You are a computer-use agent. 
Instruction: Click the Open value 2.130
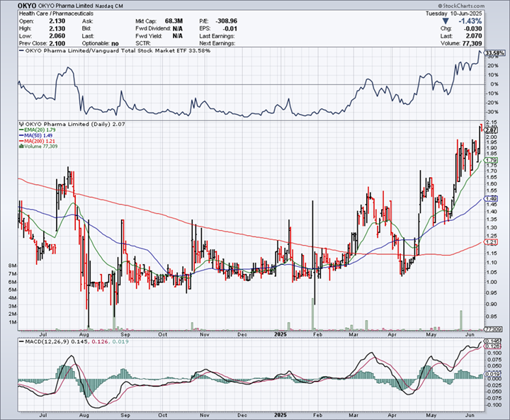click(57, 21)
